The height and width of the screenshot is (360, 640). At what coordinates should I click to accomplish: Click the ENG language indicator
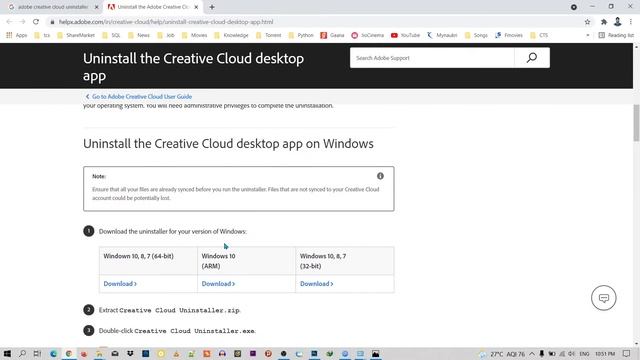click(584, 353)
